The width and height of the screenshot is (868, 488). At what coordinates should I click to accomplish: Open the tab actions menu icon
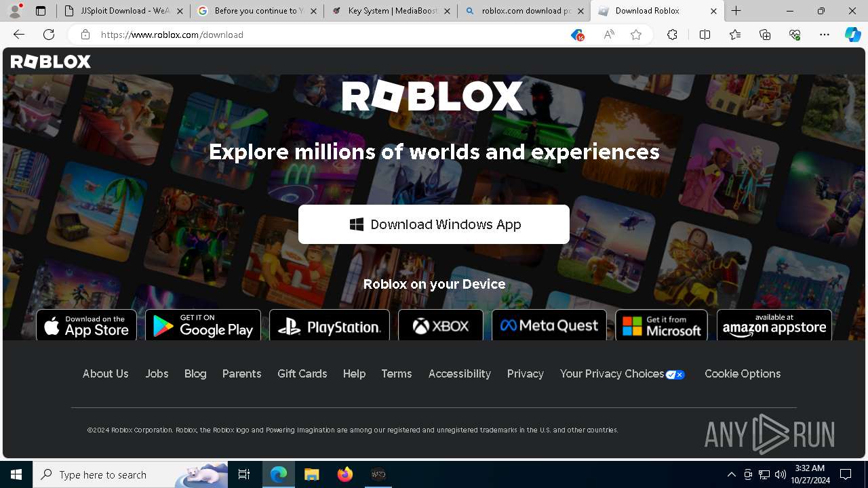(x=41, y=11)
